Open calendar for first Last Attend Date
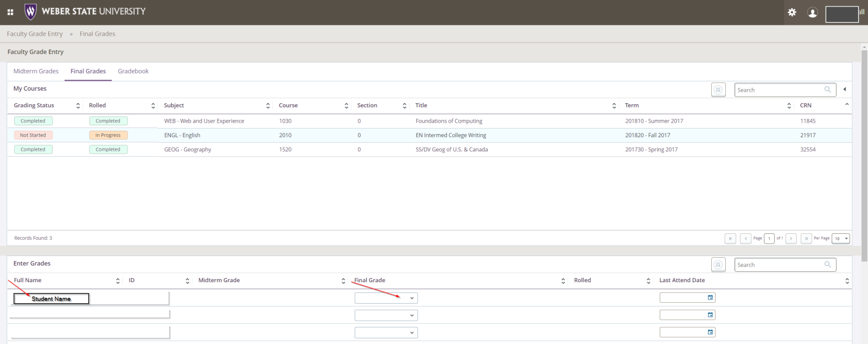This screenshot has height=344, width=868. coord(710,297)
